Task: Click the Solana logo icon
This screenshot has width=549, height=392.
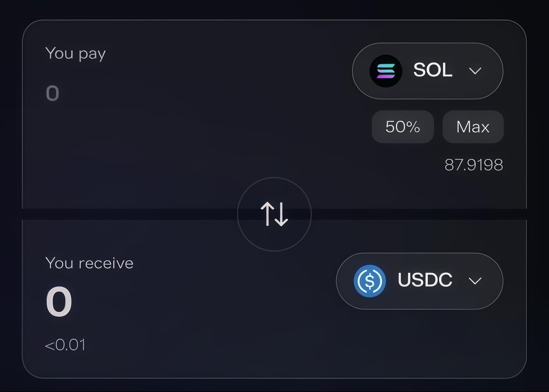Action: pos(386,71)
